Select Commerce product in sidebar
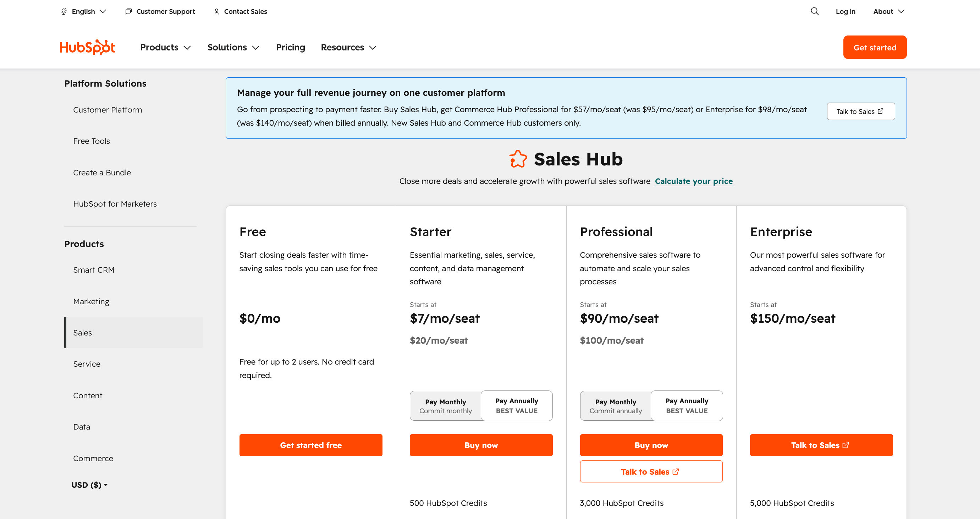 (x=93, y=458)
